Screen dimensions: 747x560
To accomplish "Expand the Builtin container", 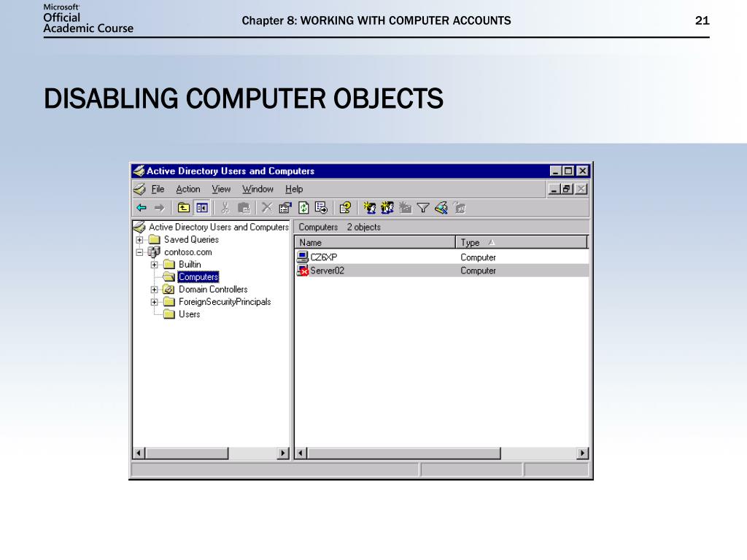I will pos(155,264).
